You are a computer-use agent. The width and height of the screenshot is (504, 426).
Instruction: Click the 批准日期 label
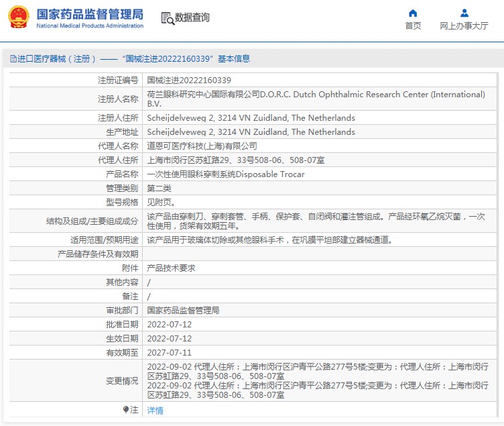tap(122, 325)
